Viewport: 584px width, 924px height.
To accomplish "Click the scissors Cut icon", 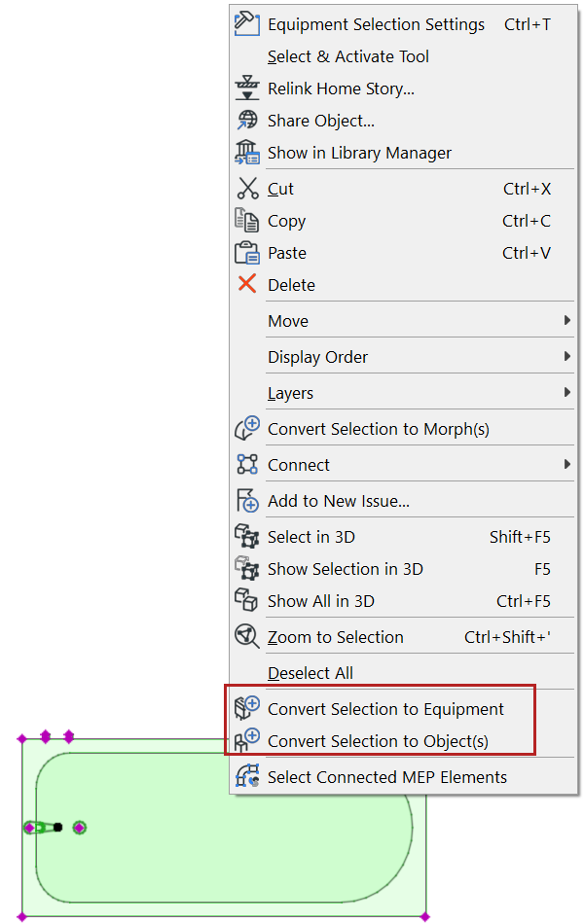I will pyautogui.click(x=247, y=189).
